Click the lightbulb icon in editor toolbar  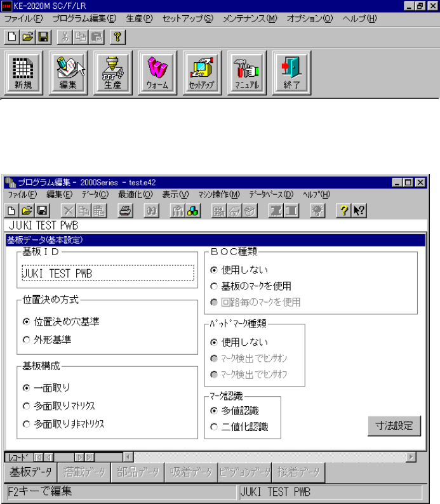(317, 211)
